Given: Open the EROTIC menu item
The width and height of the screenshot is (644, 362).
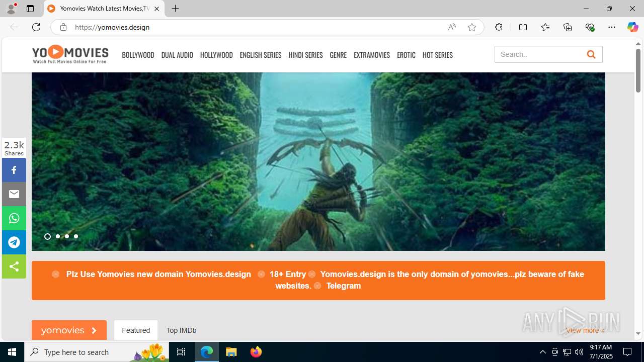Looking at the screenshot, I should 406,55.
